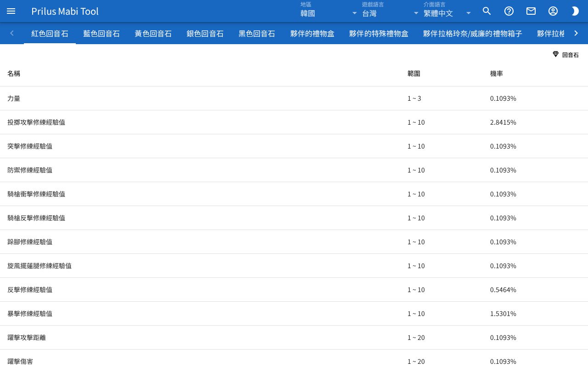588x368 pixels.
Task: Click the 範圍 column header
Action: point(414,74)
